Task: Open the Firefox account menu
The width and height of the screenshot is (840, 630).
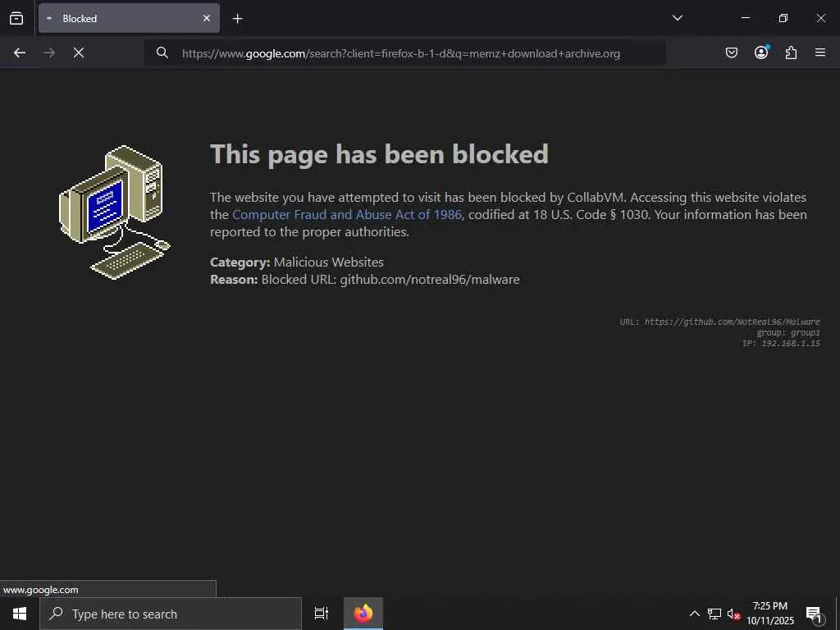Action: tap(761, 52)
